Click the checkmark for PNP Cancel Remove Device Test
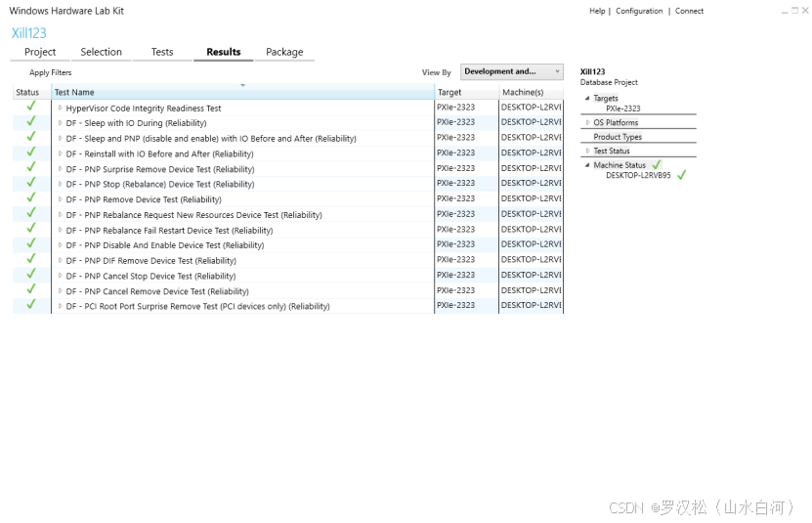 [x=31, y=289]
